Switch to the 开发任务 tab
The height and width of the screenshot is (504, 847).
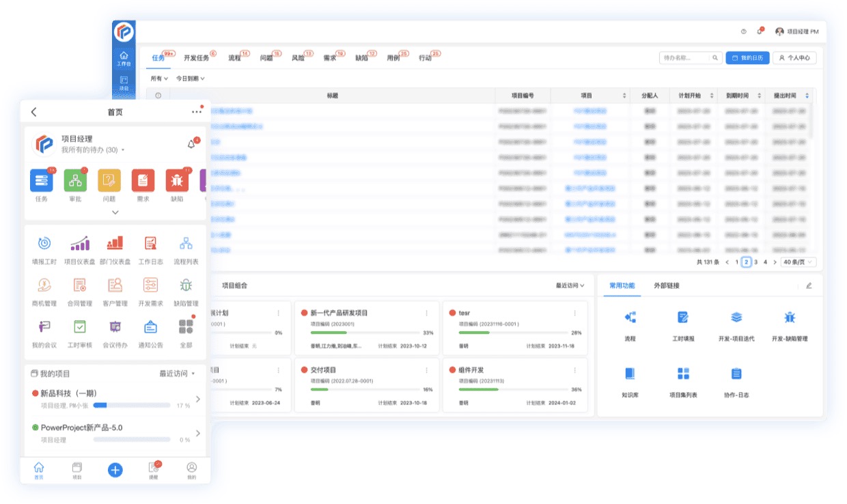(197, 58)
